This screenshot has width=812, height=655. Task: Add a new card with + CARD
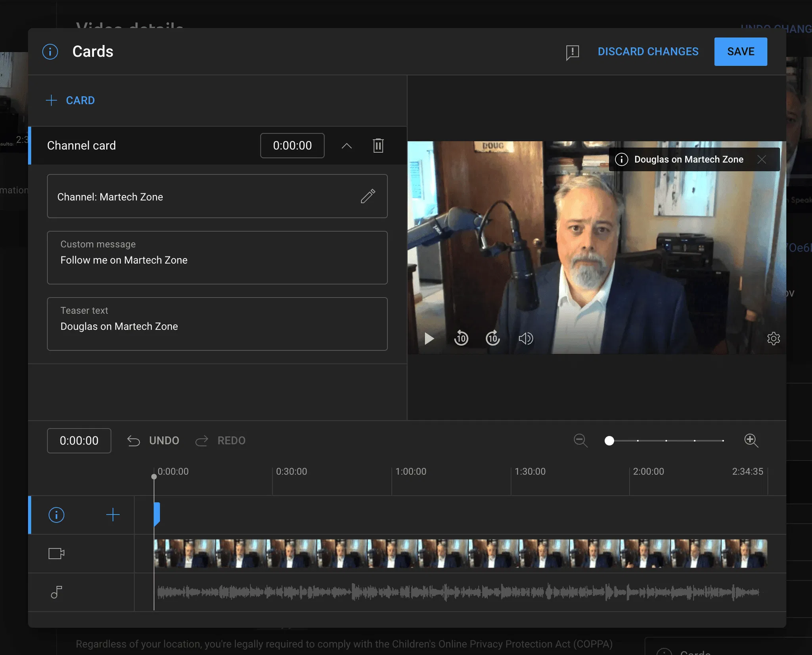[71, 100]
